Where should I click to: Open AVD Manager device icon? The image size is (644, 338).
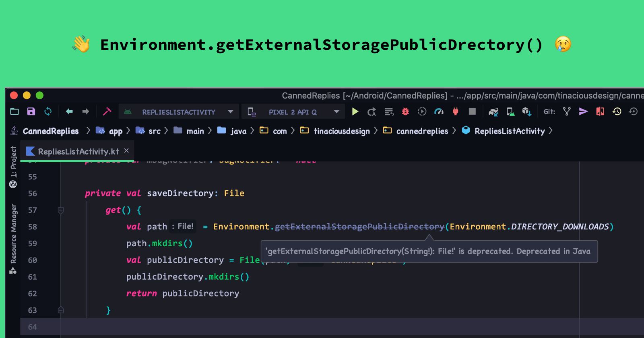(510, 111)
